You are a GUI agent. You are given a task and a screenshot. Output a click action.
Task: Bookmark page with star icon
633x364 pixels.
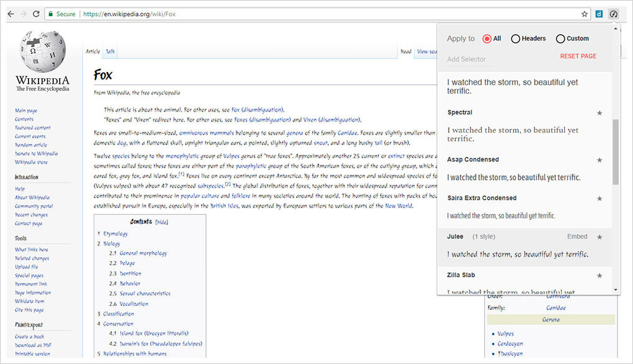coord(585,14)
